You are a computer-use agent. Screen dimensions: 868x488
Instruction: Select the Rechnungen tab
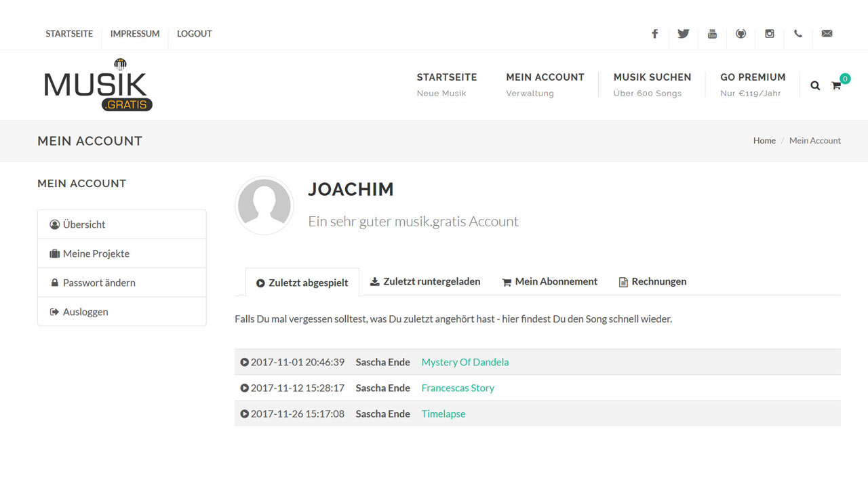click(x=652, y=282)
